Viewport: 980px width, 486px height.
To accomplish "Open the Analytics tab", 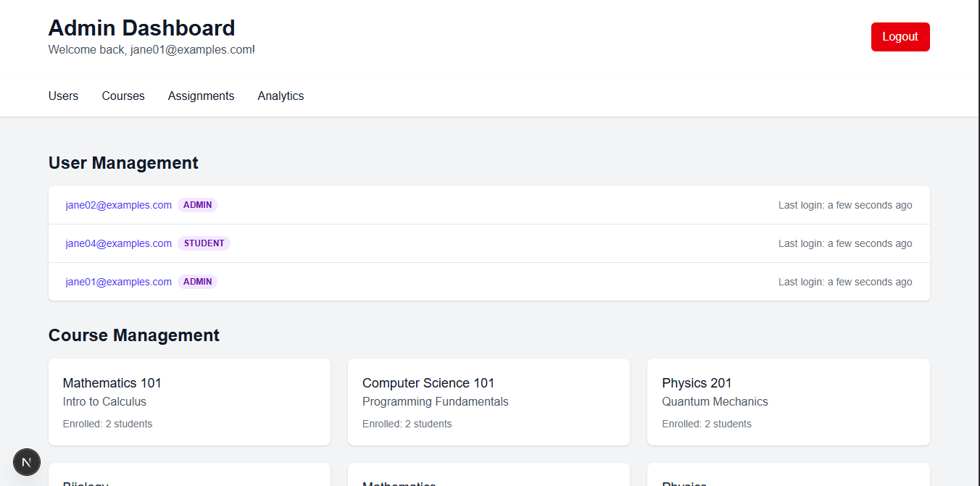I will click(x=281, y=96).
